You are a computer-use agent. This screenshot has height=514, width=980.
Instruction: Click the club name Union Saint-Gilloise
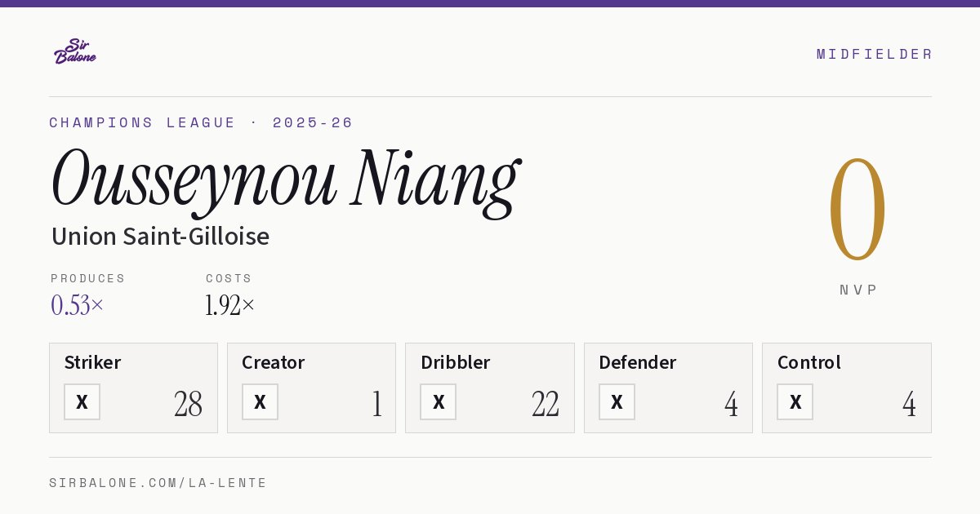pyautogui.click(x=160, y=237)
